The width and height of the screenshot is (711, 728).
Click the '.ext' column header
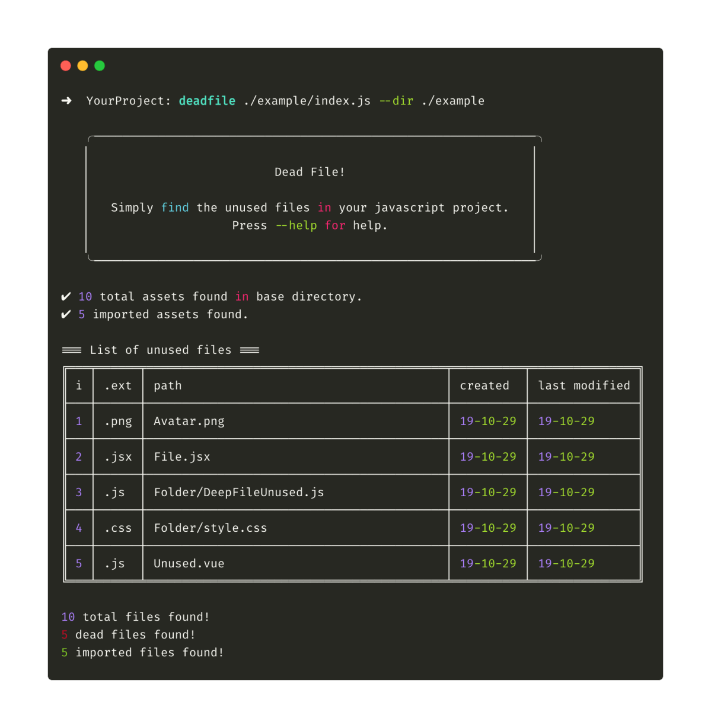pos(118,385)
